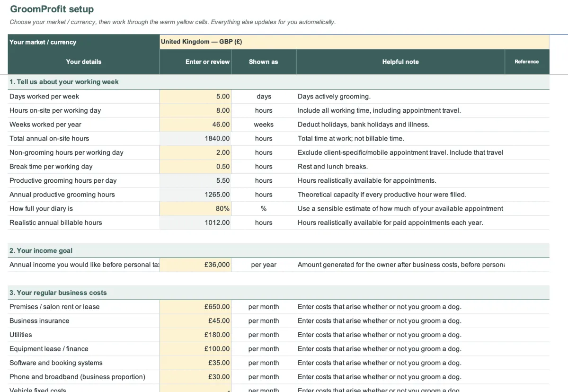This screenshot has height=392, width=568.
Task: Click the 'Rest and lunch breaks.' note
Action: [333, 167]
